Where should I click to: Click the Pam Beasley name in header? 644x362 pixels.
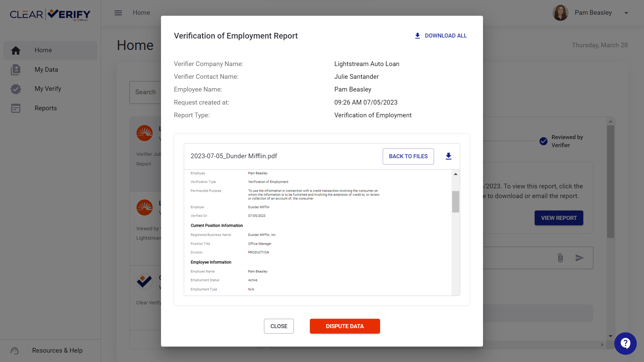593,13
